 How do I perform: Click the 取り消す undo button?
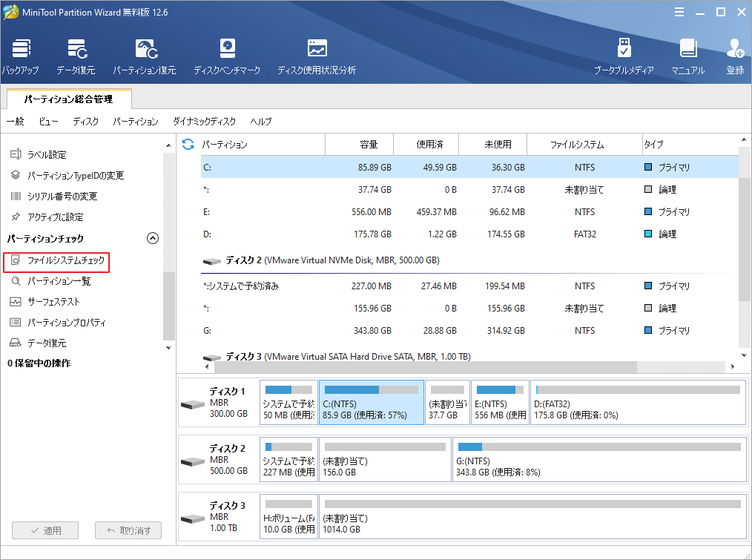pos(128,530)
